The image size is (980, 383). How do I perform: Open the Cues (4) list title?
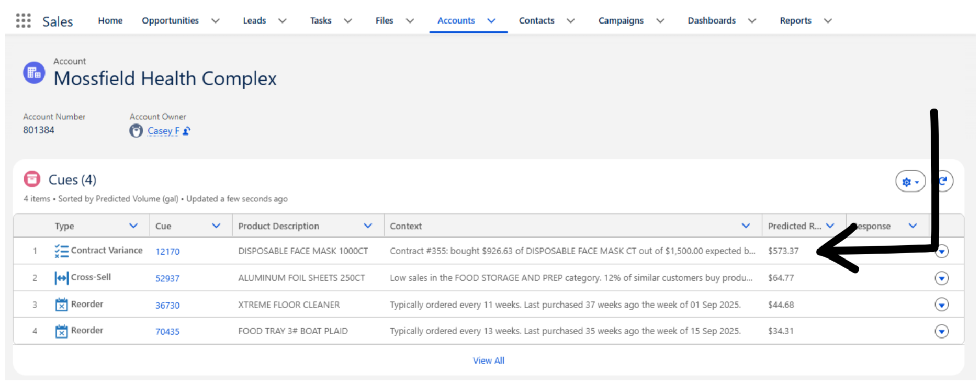click(x=72, y=179)
